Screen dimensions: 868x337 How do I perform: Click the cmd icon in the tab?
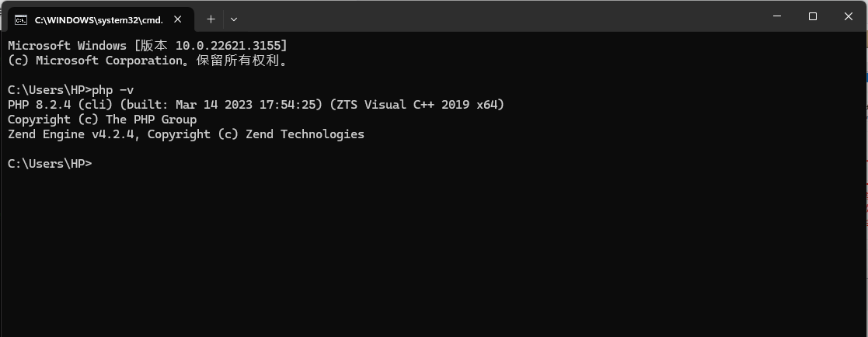pyautogui.click(x=20, y=20)
